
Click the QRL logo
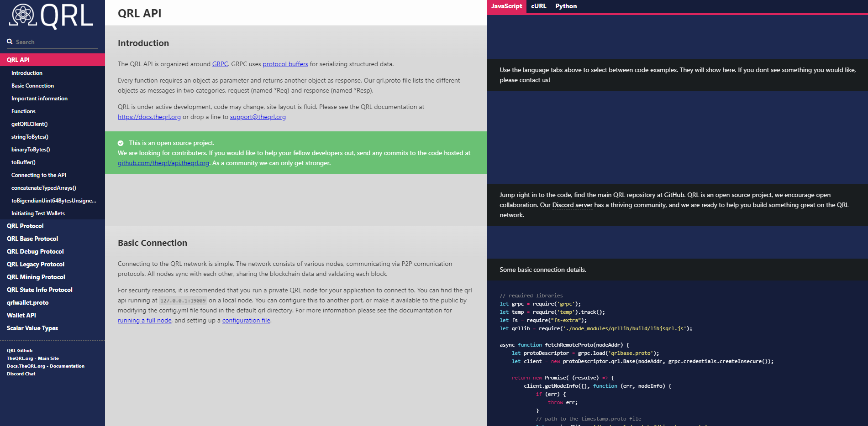(52, 16)
